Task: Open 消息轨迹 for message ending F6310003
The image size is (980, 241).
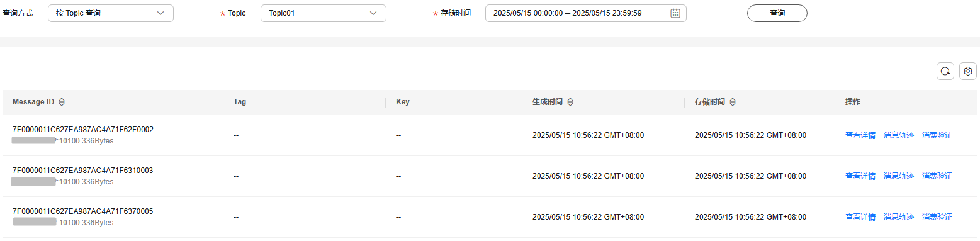Action: tap(899, 176)
